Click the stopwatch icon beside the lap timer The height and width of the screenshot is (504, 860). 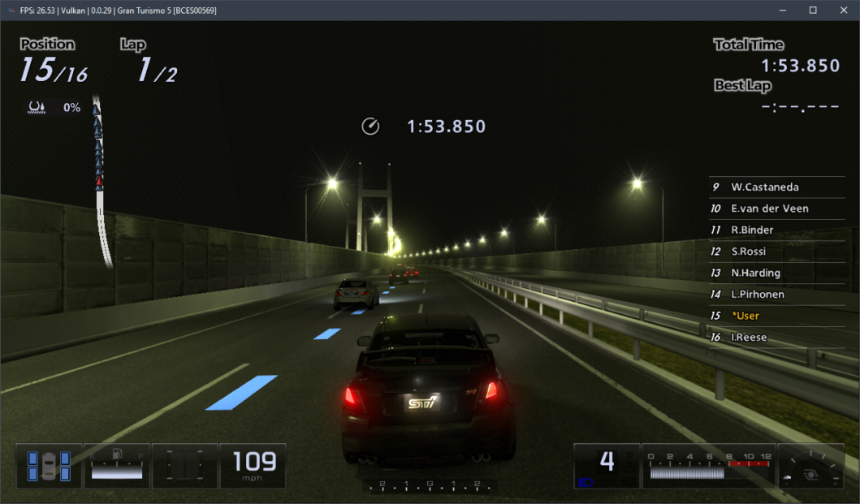pyautogui.click(x=370, y=127)
